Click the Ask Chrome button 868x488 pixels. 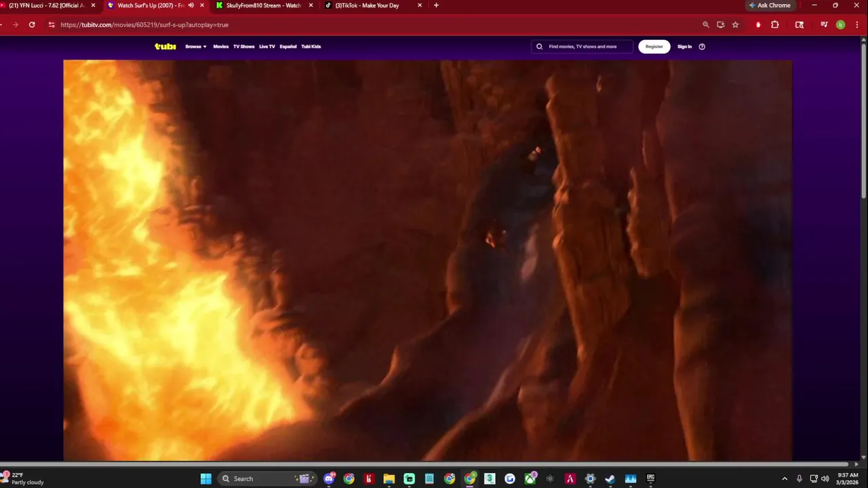pyautogui.click(x=770, y=5)
